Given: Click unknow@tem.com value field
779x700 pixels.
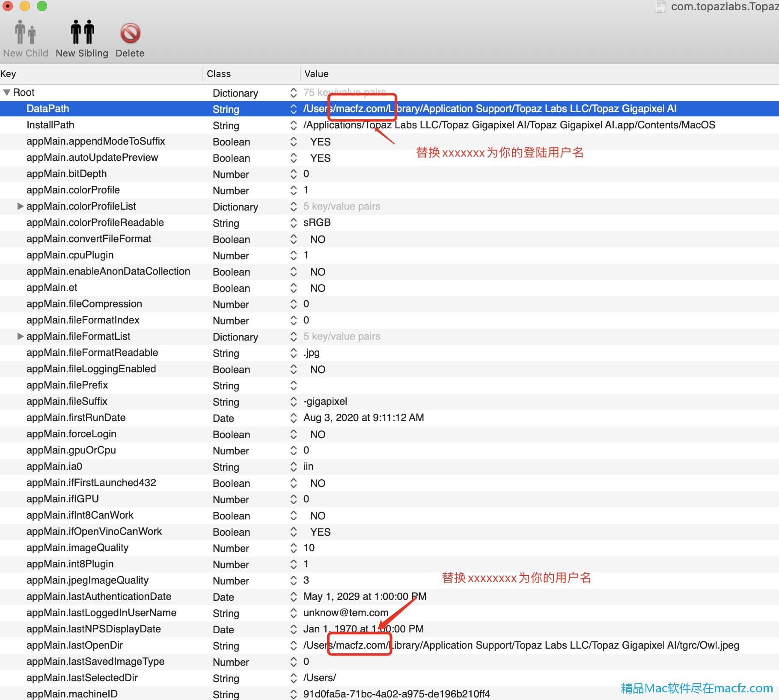Looking at the screenshot, I should coord(346,613).
